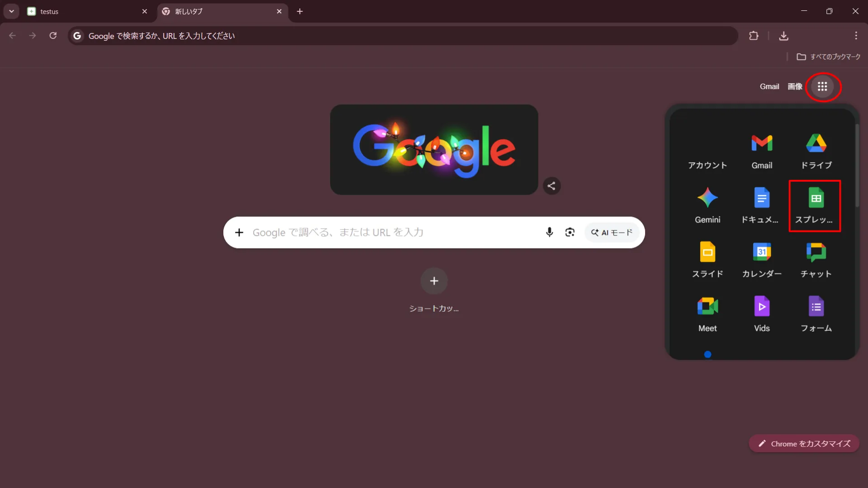The height and width of the screenshot is (488, 868).
Task: Share the Google holiday doodle
Action: (x=552, y=186)
